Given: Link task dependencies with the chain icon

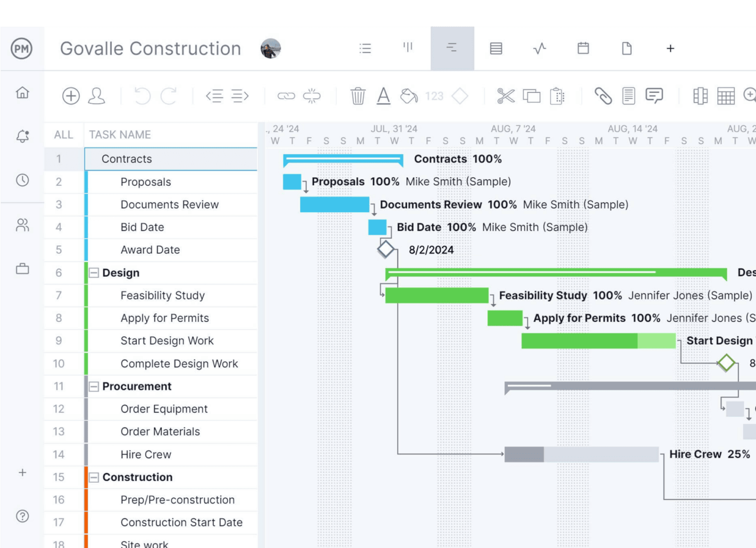Looking at the screenshot, I should (x=286, y=96).
